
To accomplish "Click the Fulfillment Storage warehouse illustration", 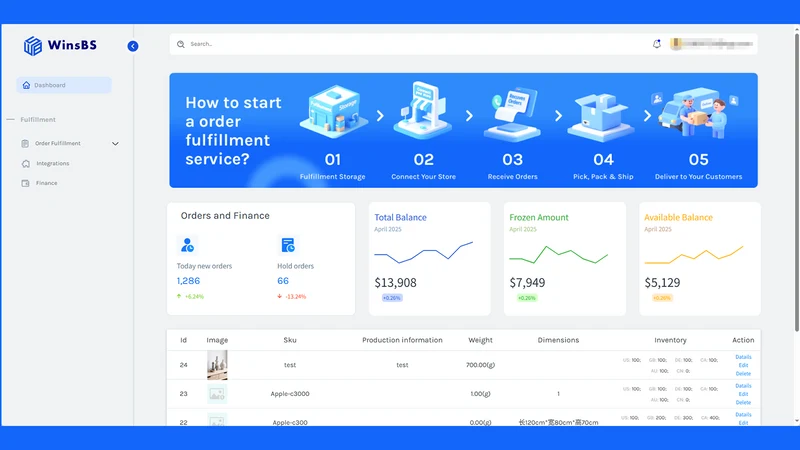I will [x=333, y=112].
